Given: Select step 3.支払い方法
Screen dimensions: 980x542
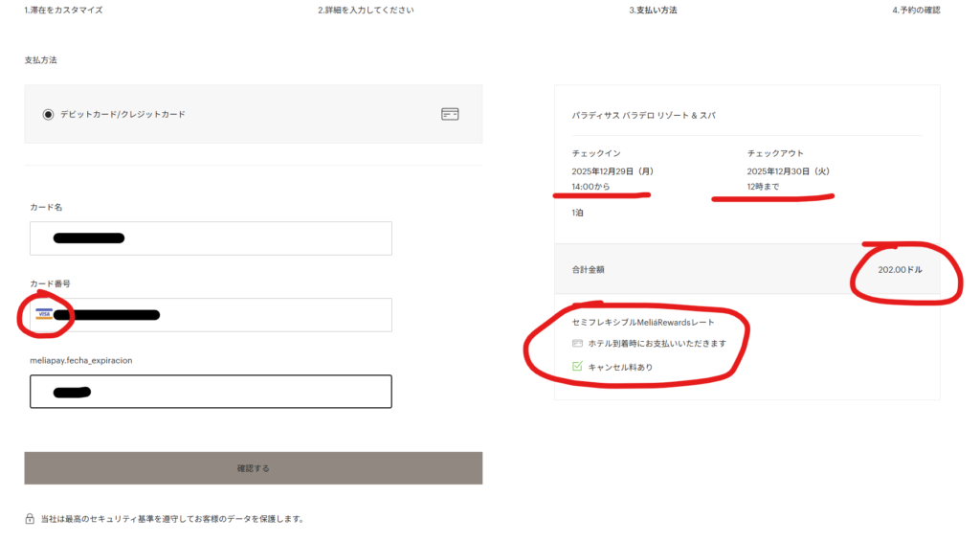Looking at the screenshot, I should pyautogui.click(x=653, y=11).
